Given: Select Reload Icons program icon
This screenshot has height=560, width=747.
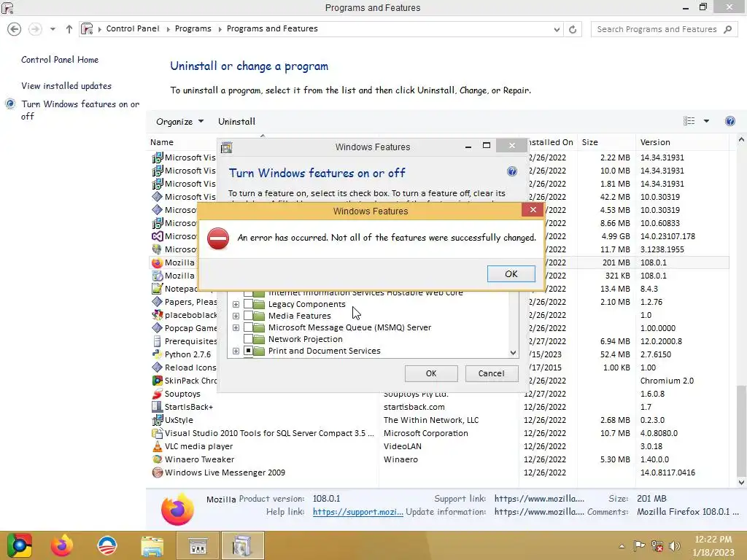Looking at the screenshot, I should coord(158,367).
